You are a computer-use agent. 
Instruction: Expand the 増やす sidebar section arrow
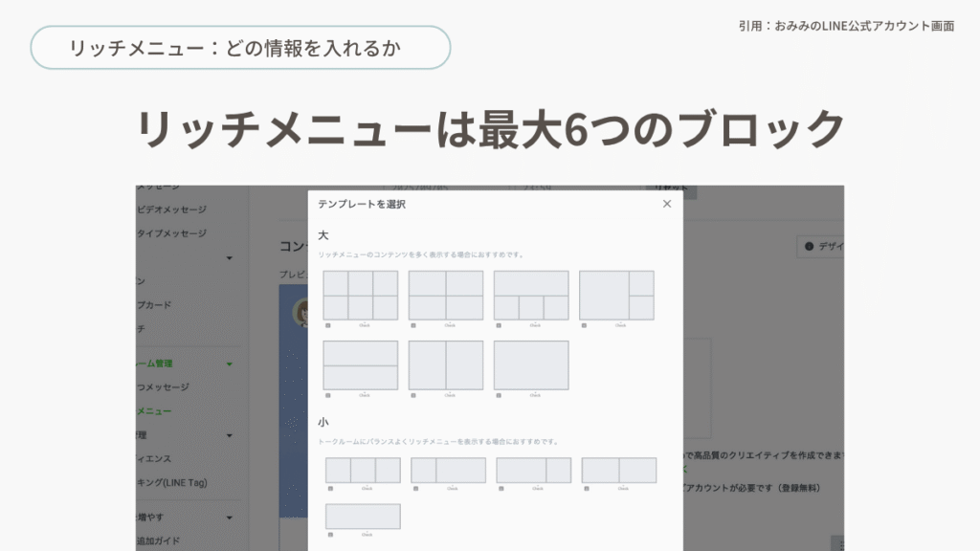230,518
